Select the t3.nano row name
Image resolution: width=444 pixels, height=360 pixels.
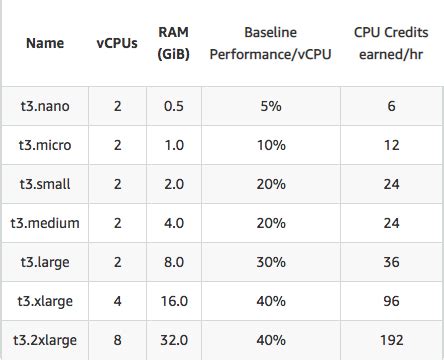click(45, 106)
